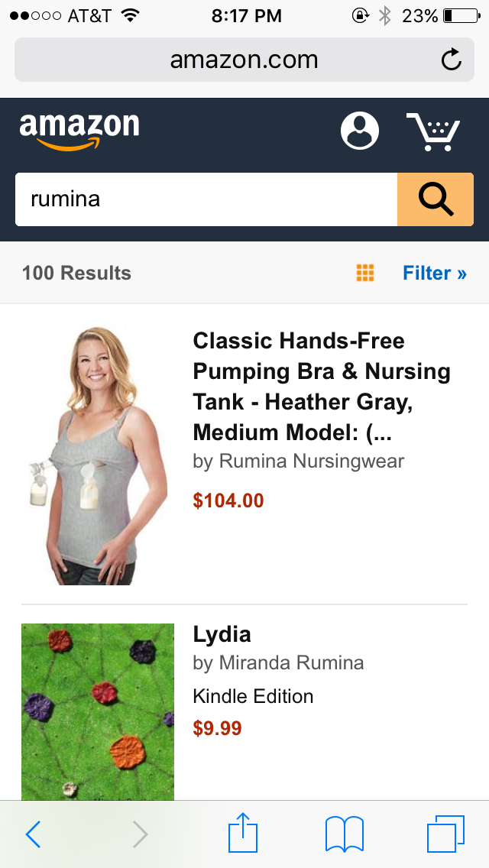The width and height of the screenshot is (489, 868).
Task: Show open Safari tabs
Action: coord(445,834)
